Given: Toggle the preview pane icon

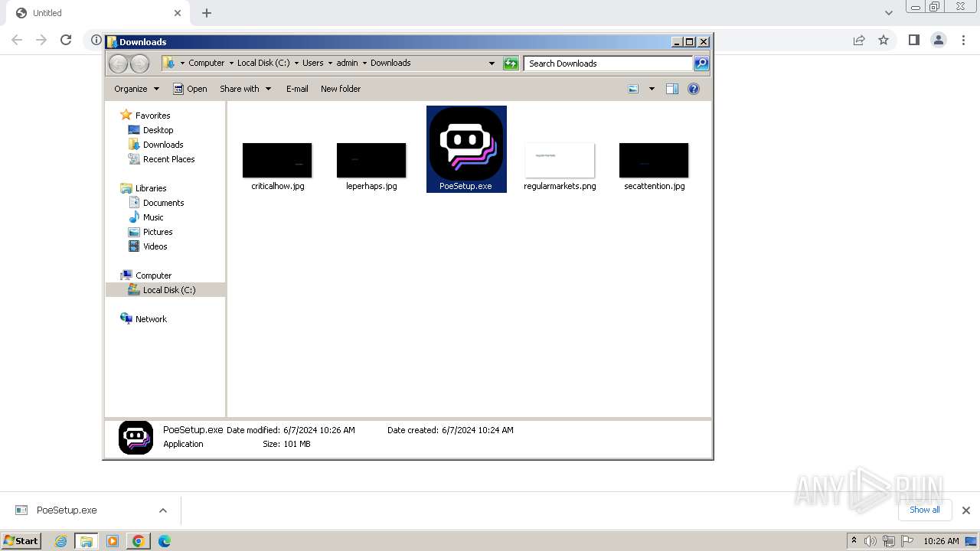Looking at the screenshot, I should (672, 89).
